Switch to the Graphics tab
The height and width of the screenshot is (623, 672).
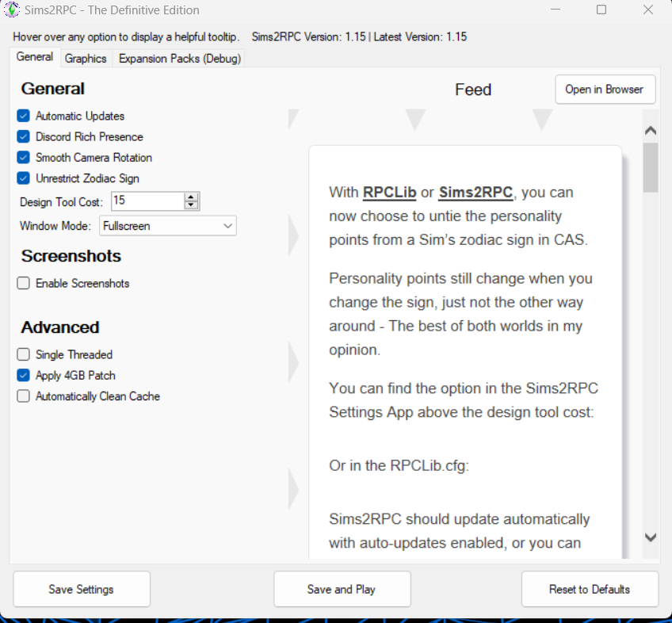pyautogui.click(x=86, y=59)
